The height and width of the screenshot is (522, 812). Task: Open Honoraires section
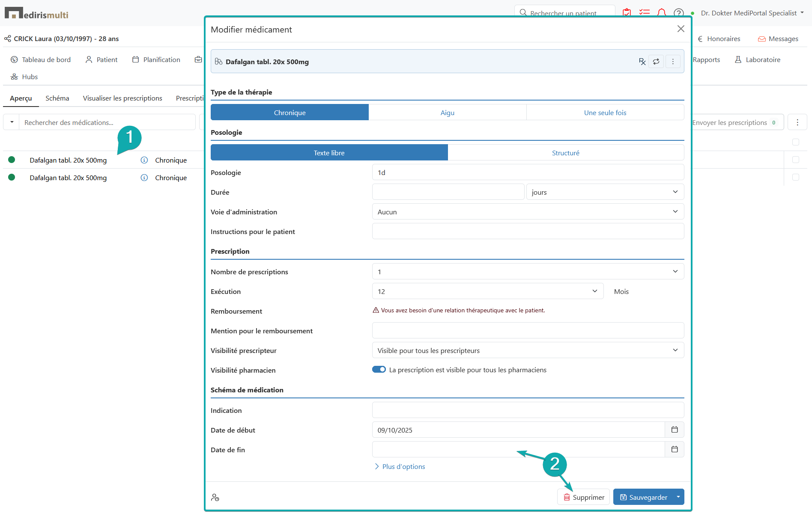(x=719, y=39)
